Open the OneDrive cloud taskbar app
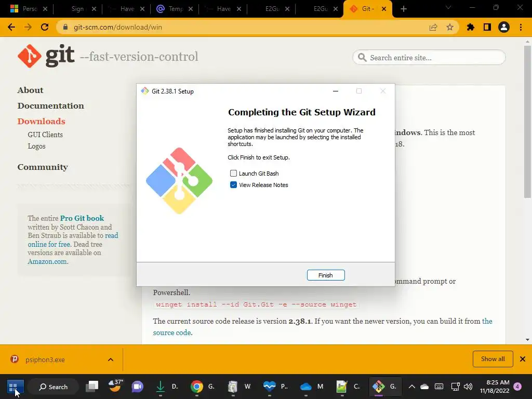Screen dimensions: 532x399 coord(305,387)
